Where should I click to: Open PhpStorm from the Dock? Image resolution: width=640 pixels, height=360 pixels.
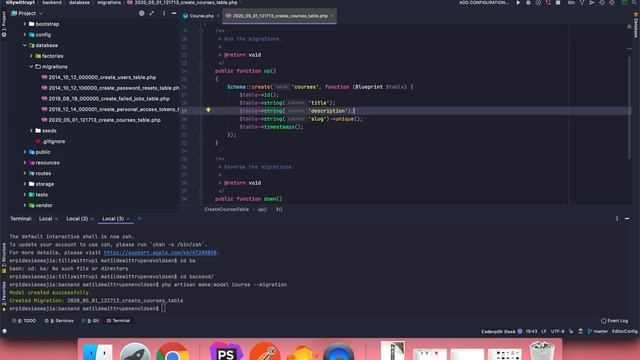pyautogui.click(x=226, y=352)
